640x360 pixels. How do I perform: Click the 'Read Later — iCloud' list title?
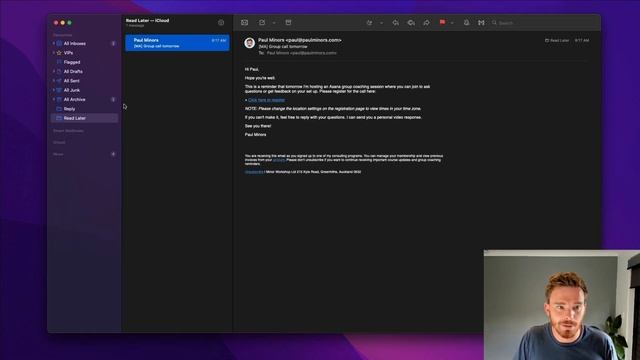point(147,20)
